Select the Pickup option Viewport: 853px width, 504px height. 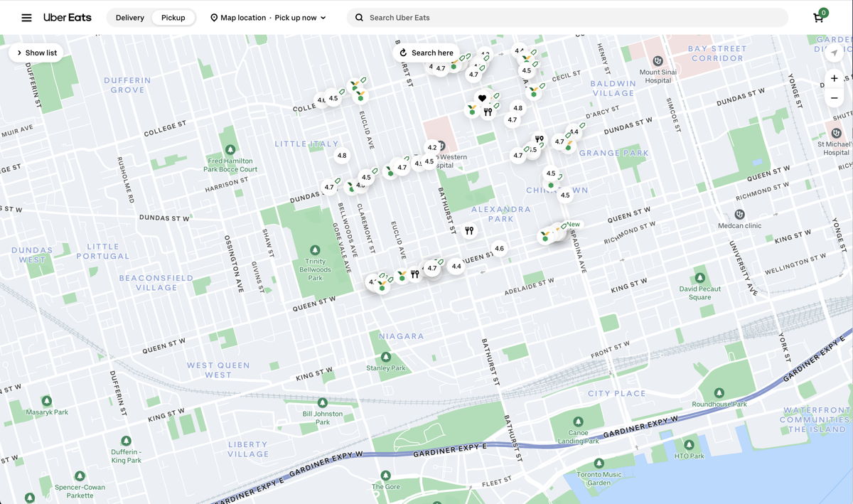click(173, 18)
